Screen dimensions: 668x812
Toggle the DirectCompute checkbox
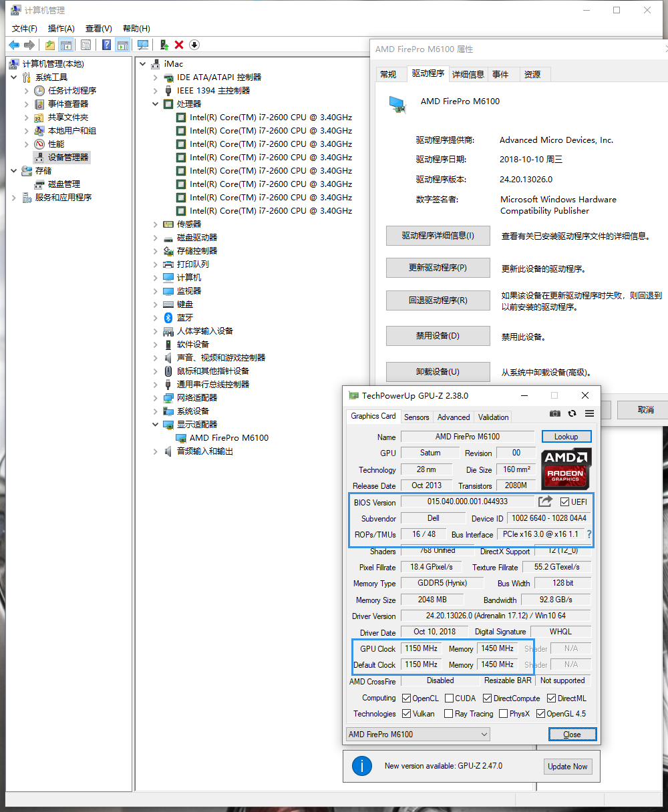tap(487, 698)
